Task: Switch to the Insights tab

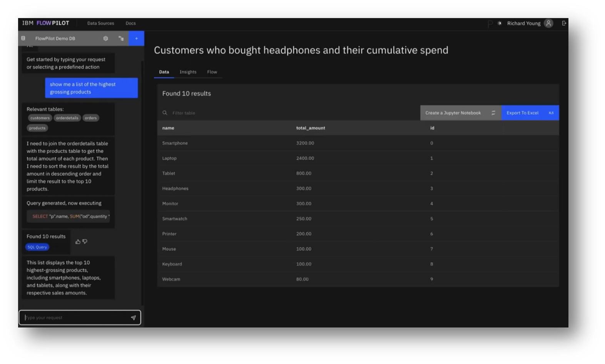Action: click(x=188, y=72)
